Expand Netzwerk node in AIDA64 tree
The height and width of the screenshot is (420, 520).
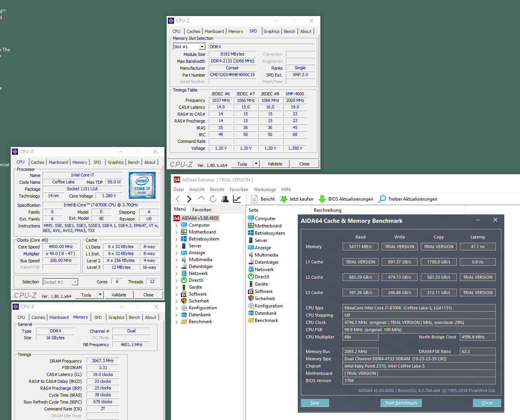[176, 274]
